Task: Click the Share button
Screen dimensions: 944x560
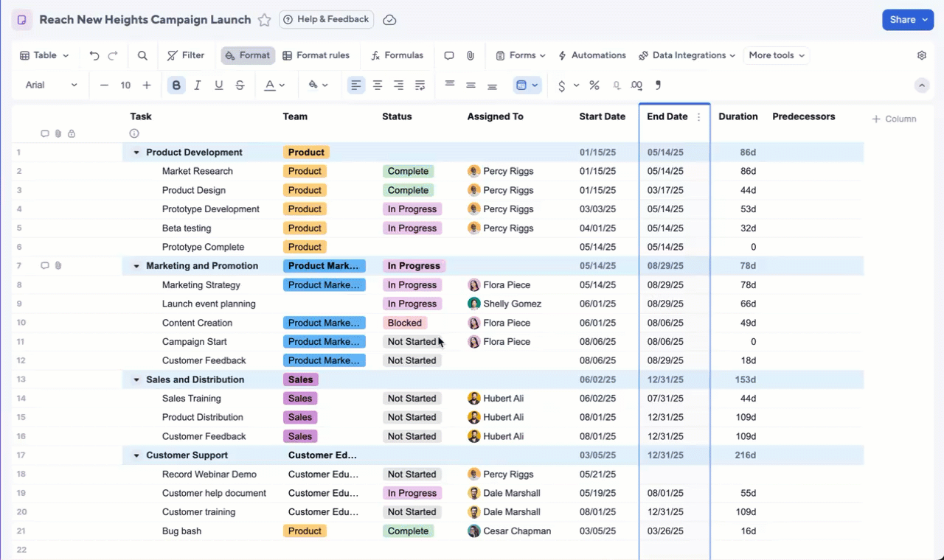Action: 908,19
